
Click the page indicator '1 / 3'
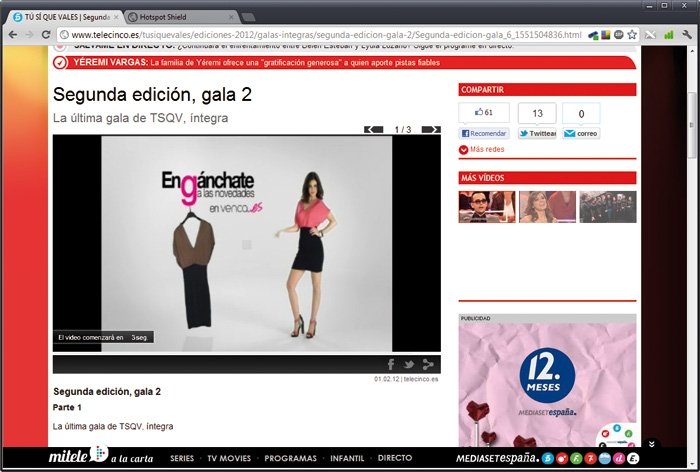[403, 129]
